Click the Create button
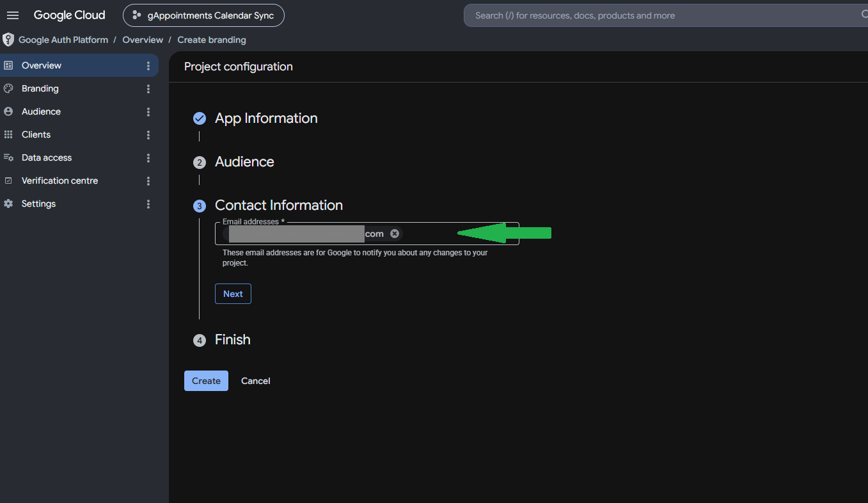This screenshot has width=868, height=503. pos(206,381)
